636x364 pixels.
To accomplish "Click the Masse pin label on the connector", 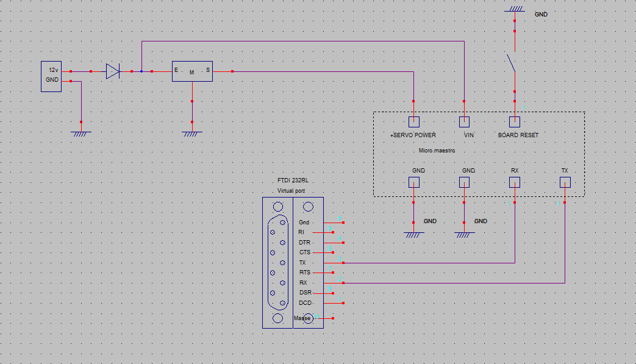I will (302, 318).
